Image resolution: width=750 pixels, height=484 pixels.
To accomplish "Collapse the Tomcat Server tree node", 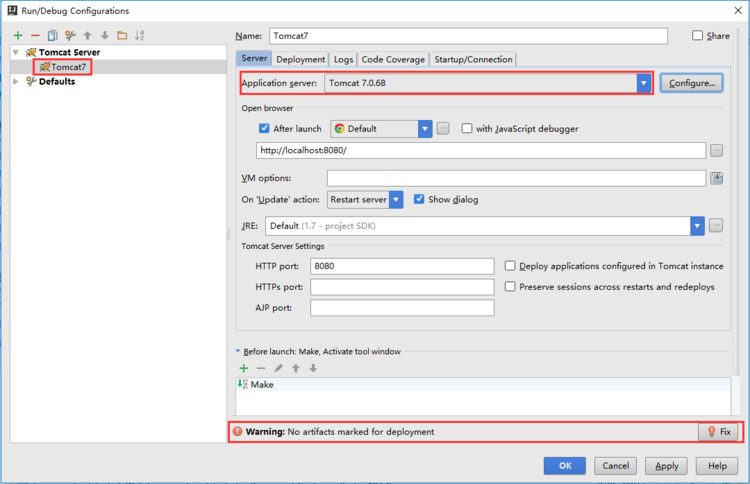I will (16, 52).
